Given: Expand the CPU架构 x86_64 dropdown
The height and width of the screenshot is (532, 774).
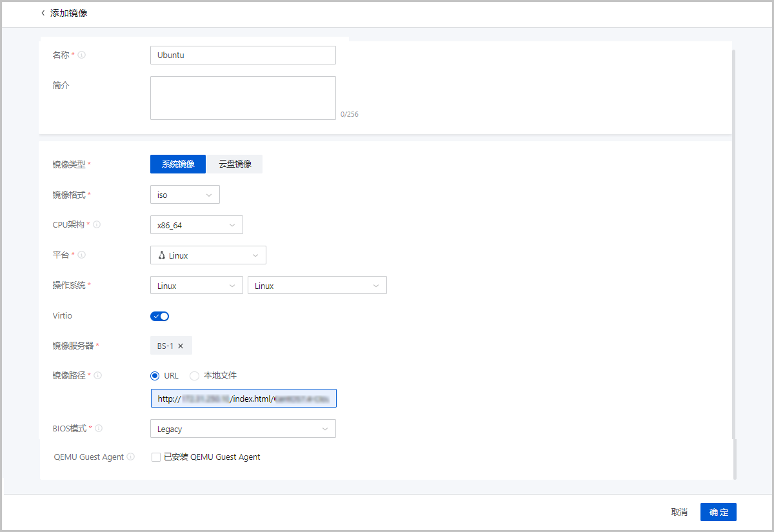Looking at the screenshot, I should (196, 225).
